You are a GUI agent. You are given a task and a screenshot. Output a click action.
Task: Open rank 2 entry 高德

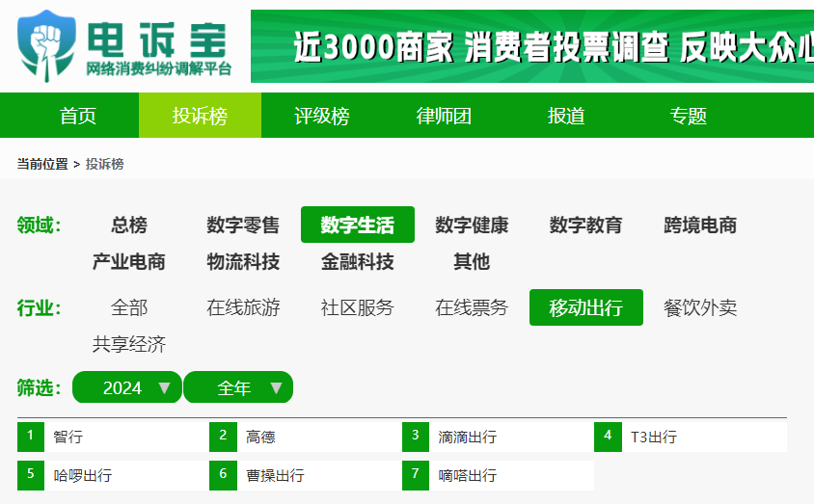point(305,437)
